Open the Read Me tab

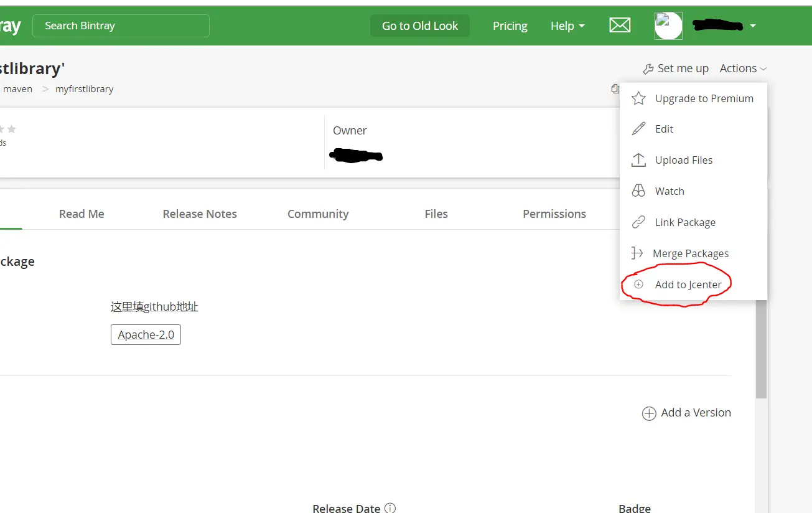[82, 214]
